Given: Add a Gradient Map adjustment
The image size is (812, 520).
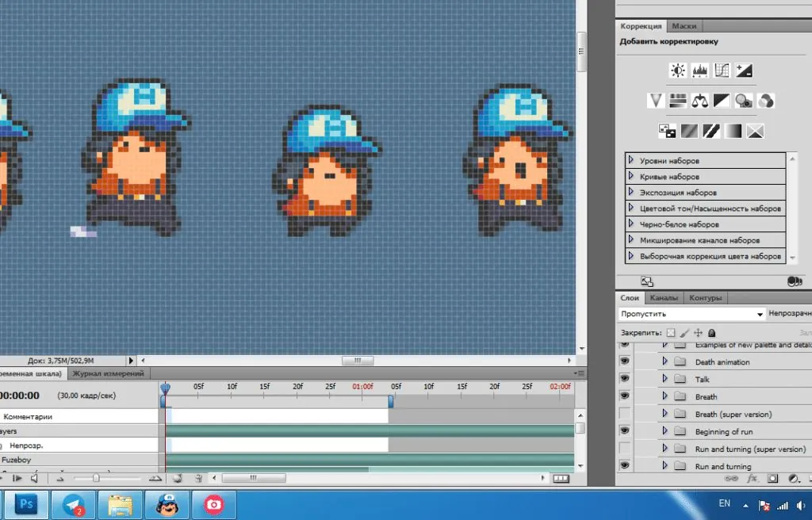Looking at the screenshot, I should 733,131.
